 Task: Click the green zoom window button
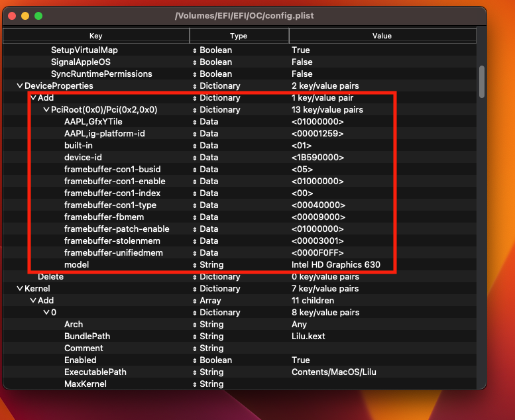click(x=38, y=16)
